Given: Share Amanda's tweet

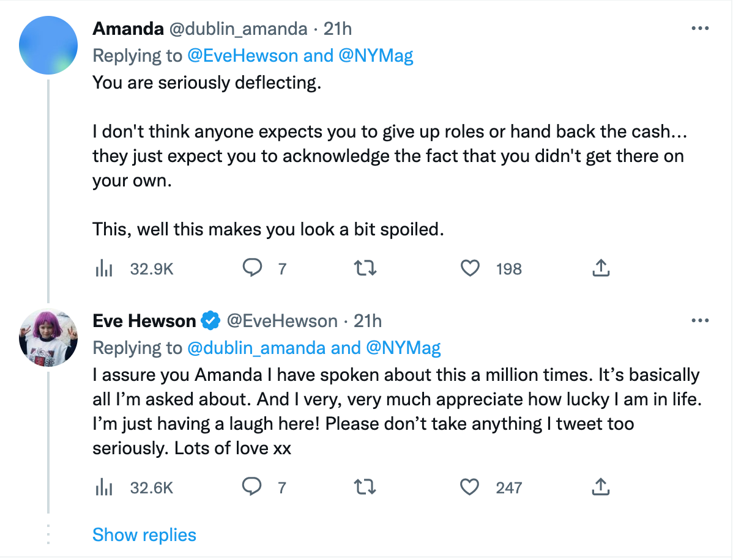Looking at the screenshot, I should click(601, 268).
